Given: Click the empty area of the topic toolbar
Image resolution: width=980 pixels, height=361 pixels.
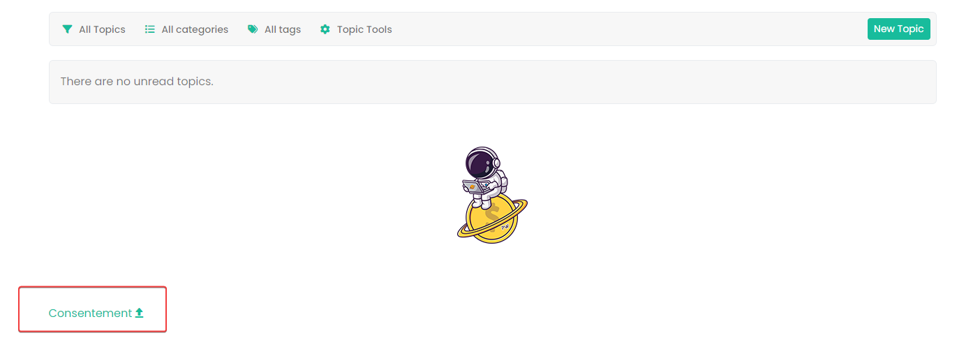Looking at the screenshot, I should (628, 29).
